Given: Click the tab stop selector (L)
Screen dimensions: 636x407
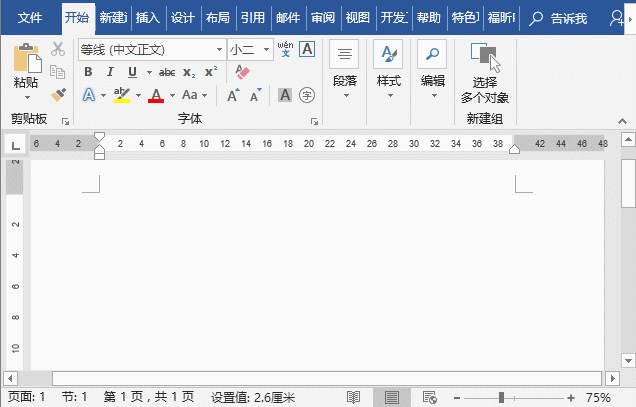Looking at the screenshot, I should click(15, 145).
